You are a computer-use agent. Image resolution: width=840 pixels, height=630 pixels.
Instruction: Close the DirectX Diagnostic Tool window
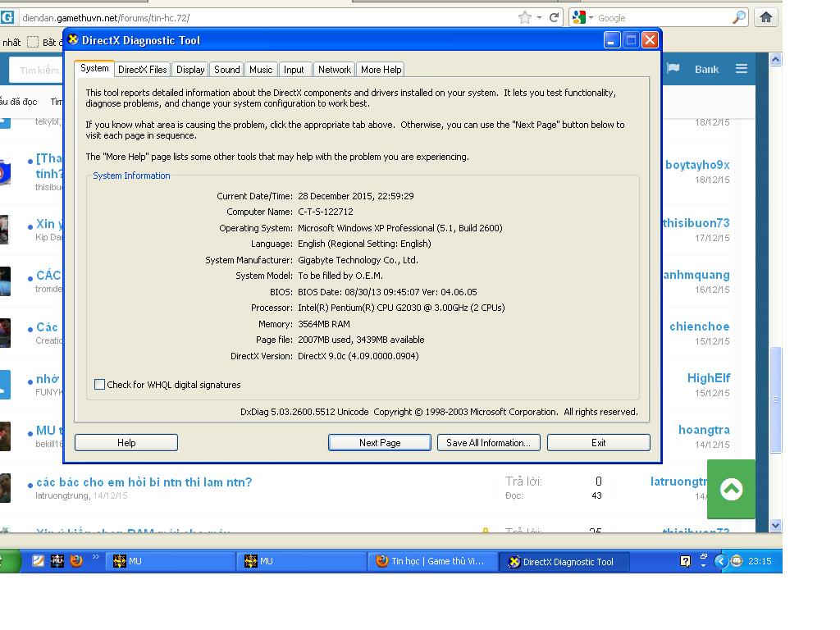650,39
